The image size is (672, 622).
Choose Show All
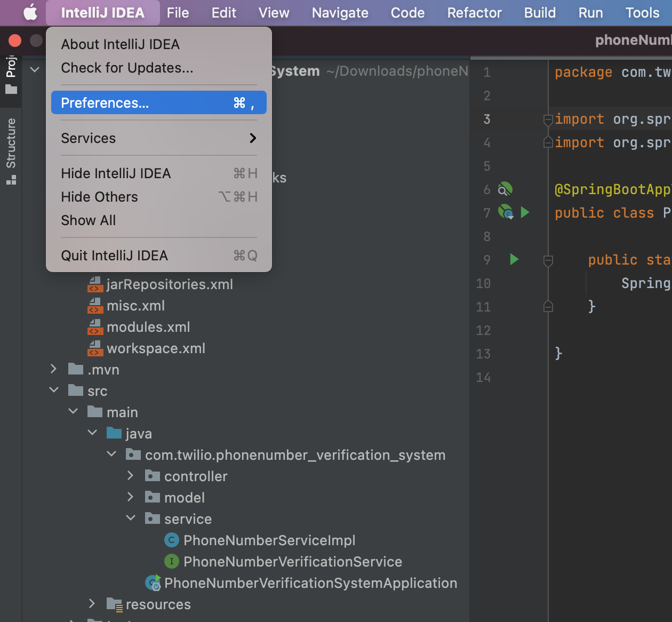tap(159, 220)
